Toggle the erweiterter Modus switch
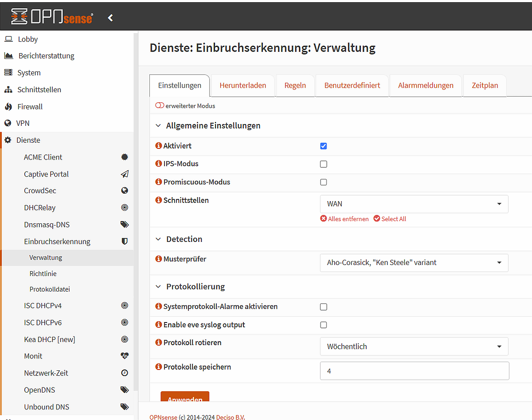The image size is (532, 420). (160, 106)
